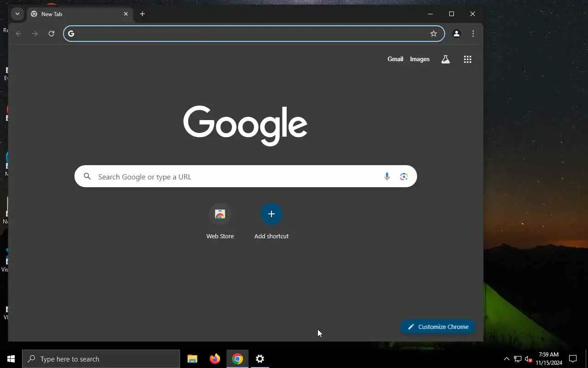Launch Firefox from the taskbar
This screenshot has height=368, width=588.
(215, 359)
